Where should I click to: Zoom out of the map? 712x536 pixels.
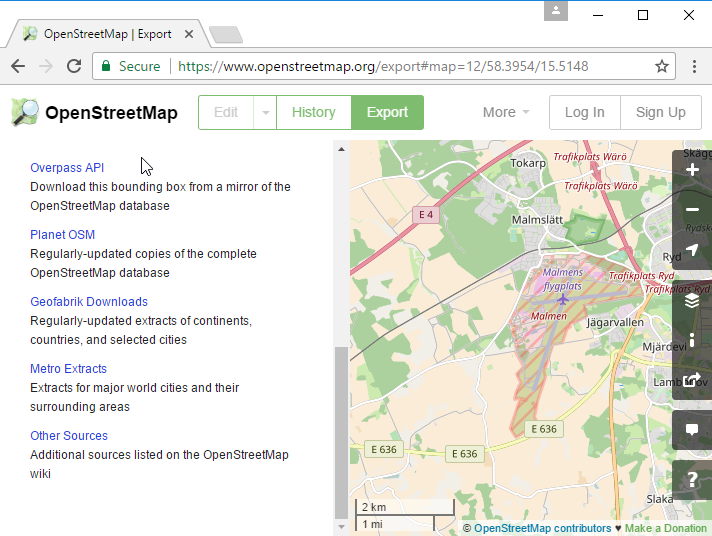click(x=692, y=210)
